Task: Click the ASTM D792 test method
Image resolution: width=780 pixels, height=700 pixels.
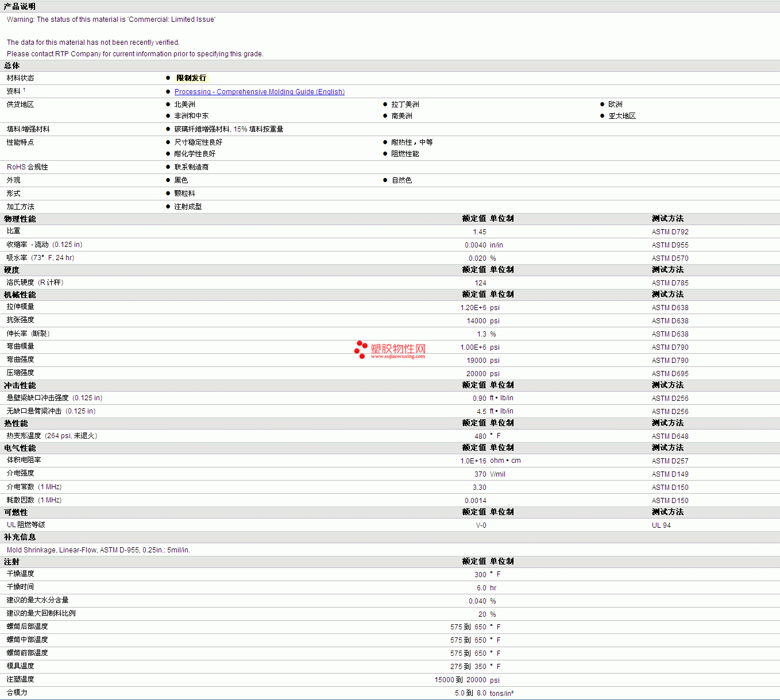Action: point(670,232)
